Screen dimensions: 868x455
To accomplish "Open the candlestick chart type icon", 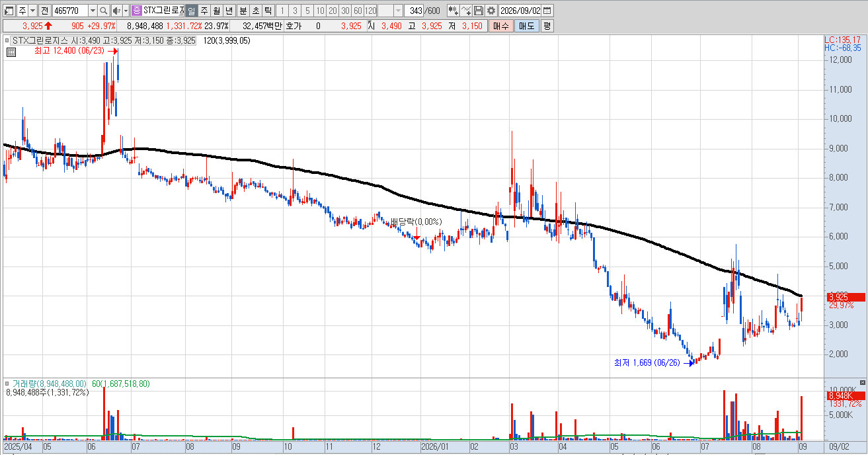I will [x=453, y=11].
